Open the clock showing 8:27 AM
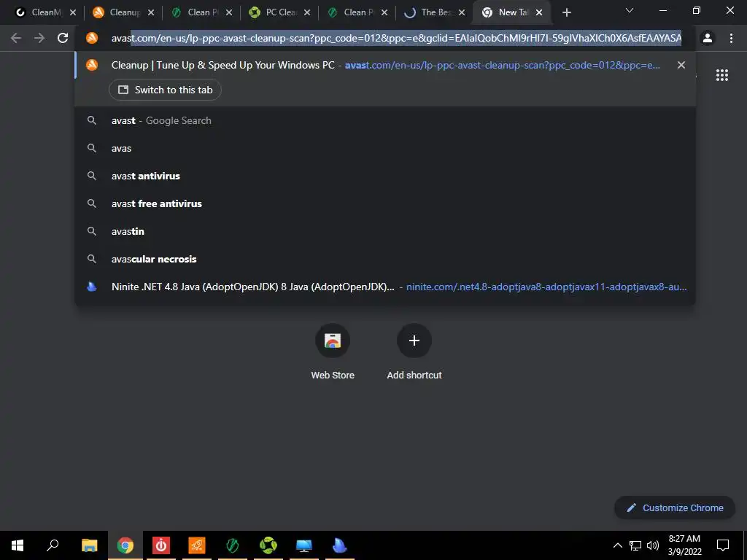 pyautogui.click(x=684, y=545)
